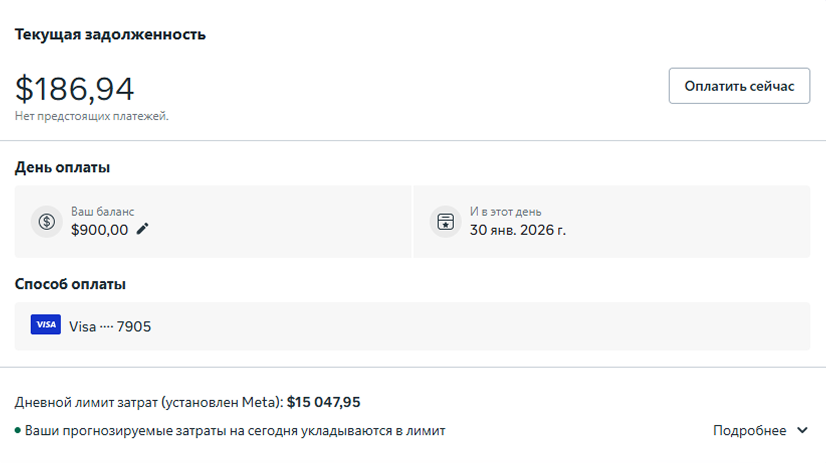Click green status dot beside forecast message
Screen dimensions: 826x463
pos(18,431)
